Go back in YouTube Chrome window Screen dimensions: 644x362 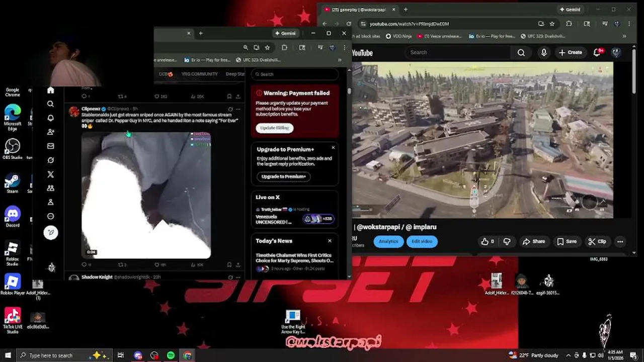(325, 24)
